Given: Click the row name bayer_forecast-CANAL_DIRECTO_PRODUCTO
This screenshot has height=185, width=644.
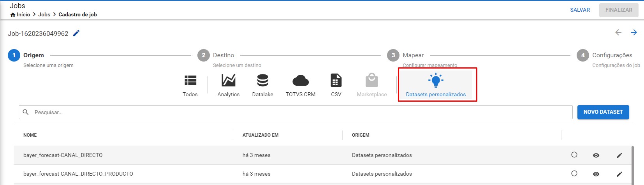Looking at the screenshot, I should click(x=78, y=174).
